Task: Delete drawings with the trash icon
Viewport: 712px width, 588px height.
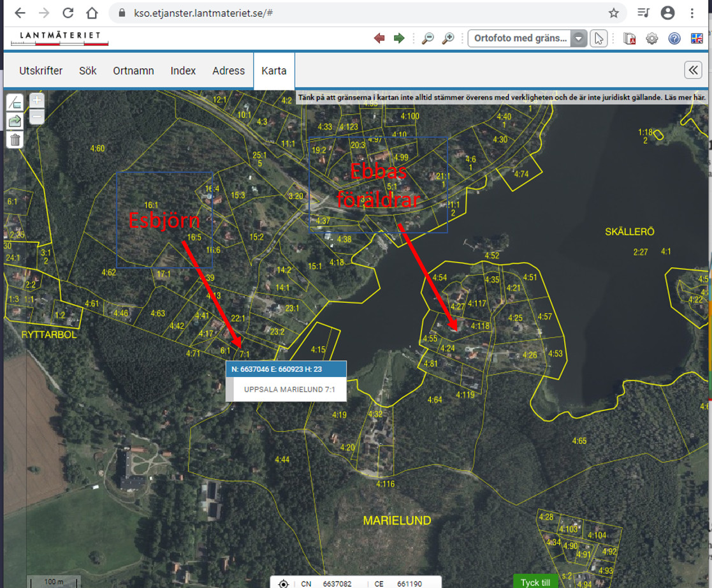Action: pyautogui.click(x=15, y=140)
